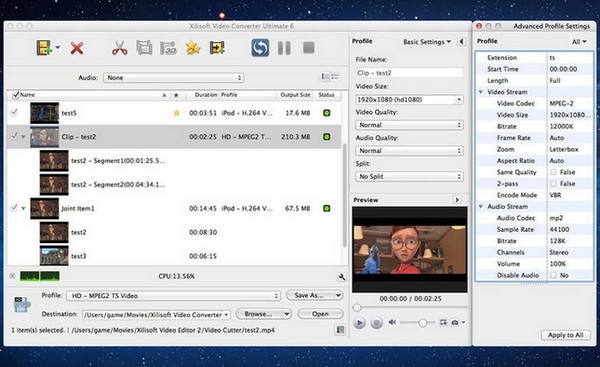
Task: Toggle the 2-pass checkbox
Action: click(x=553, y=184)
